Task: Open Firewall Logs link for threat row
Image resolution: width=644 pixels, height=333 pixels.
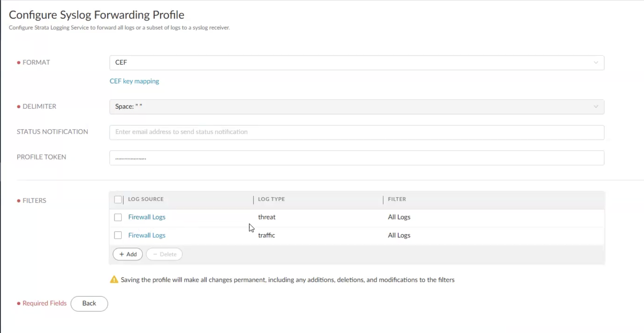Action: pyautogui.click(x=147, y=217)
